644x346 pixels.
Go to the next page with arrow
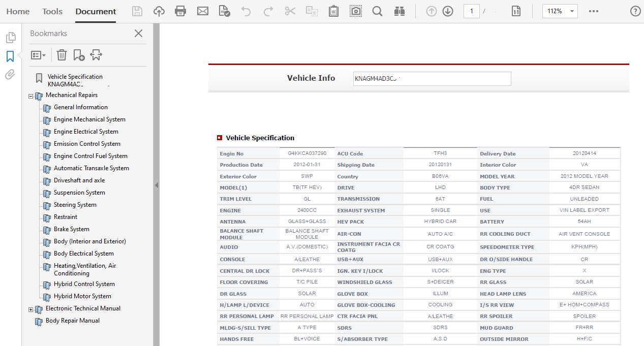click(x=448, y=11)
